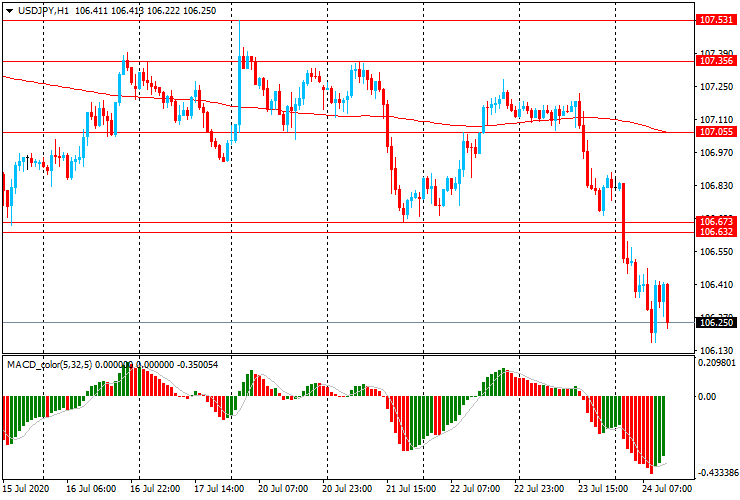Select the 106.632 red price level label
This screenshot has height=500, width=740.
click(716, 231)
